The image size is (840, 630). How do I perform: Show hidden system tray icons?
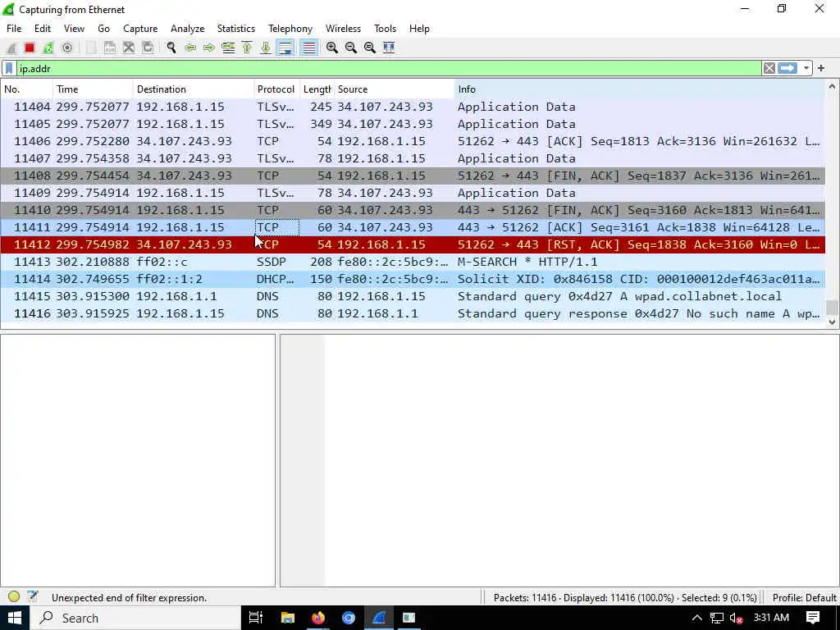pyautogui.click(x=696, y=618)
